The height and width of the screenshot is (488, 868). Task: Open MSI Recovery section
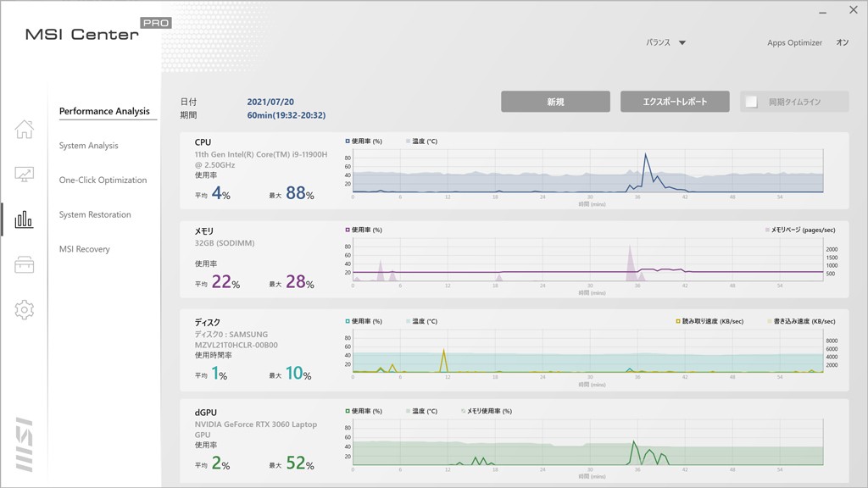pos(84,249)
